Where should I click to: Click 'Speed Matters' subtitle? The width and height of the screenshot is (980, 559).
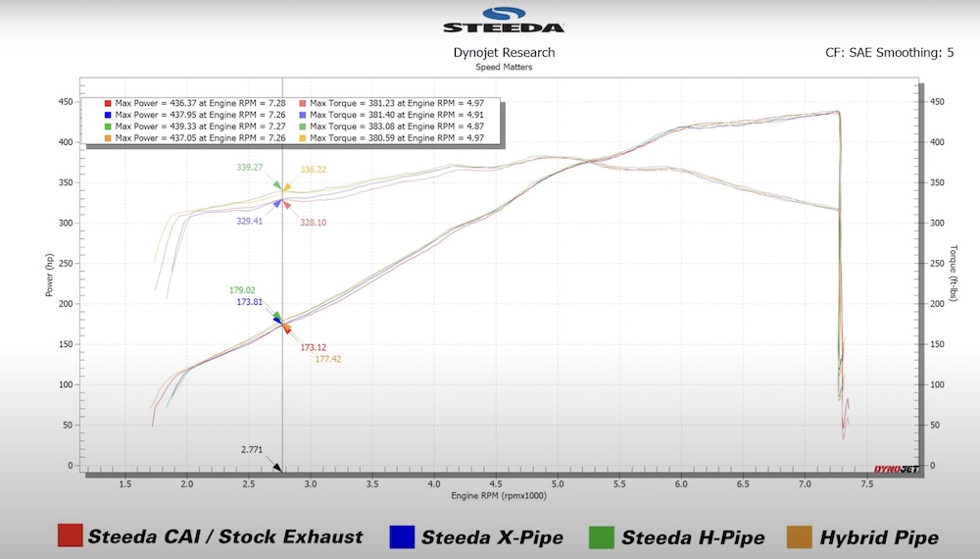point(504,67)
